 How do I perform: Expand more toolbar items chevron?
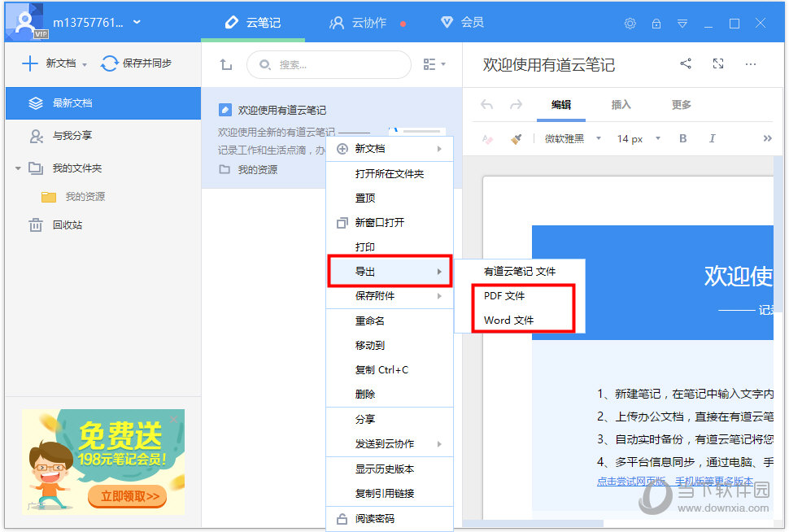(767, 138)
